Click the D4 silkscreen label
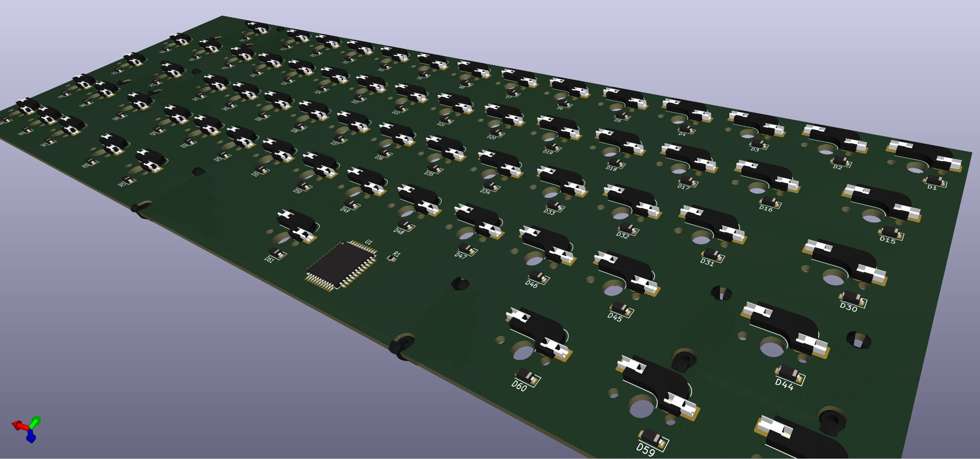The image size is (980, 459). (x=682, y=134)
